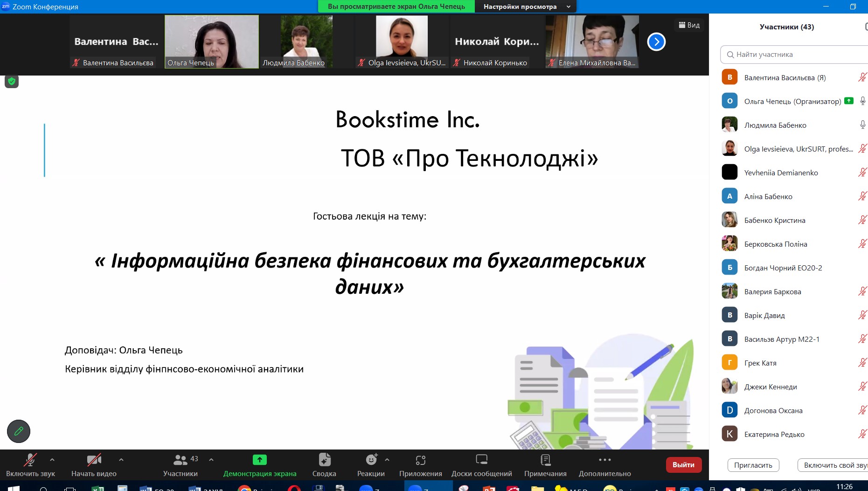Click the Участники (43) panel header
This screenshot has width=868, height=491.
coord(787,27)
